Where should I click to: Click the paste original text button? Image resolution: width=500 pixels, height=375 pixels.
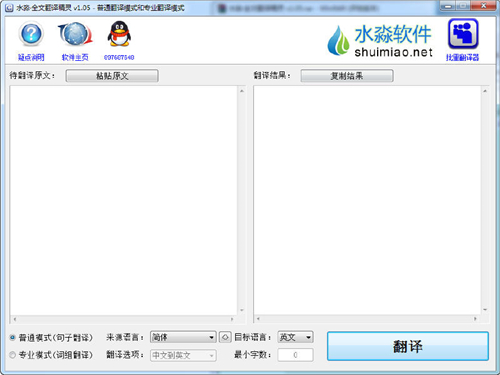point(112,76)
